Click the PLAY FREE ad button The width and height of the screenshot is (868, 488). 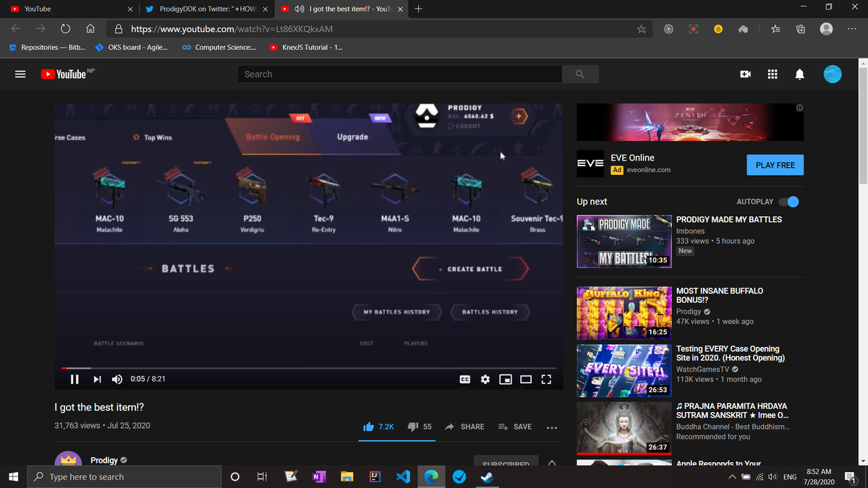pos(775,165)
